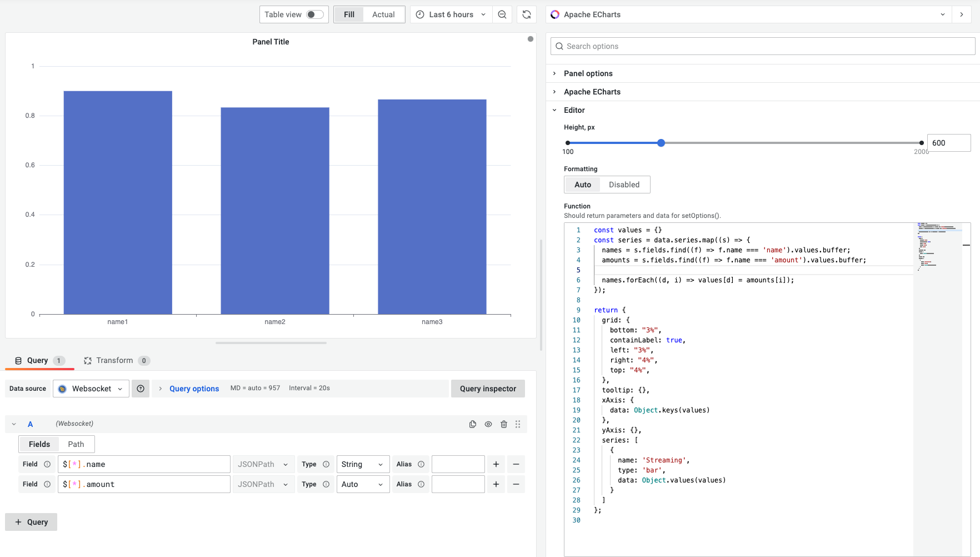This screenshot has width=980, height=557.
Task: Click the Search options input field
Action: pos(762,46)
